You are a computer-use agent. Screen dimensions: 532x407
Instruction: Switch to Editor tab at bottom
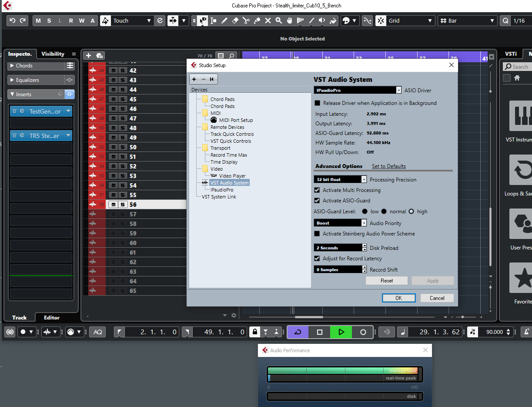(x=52, y=318)
